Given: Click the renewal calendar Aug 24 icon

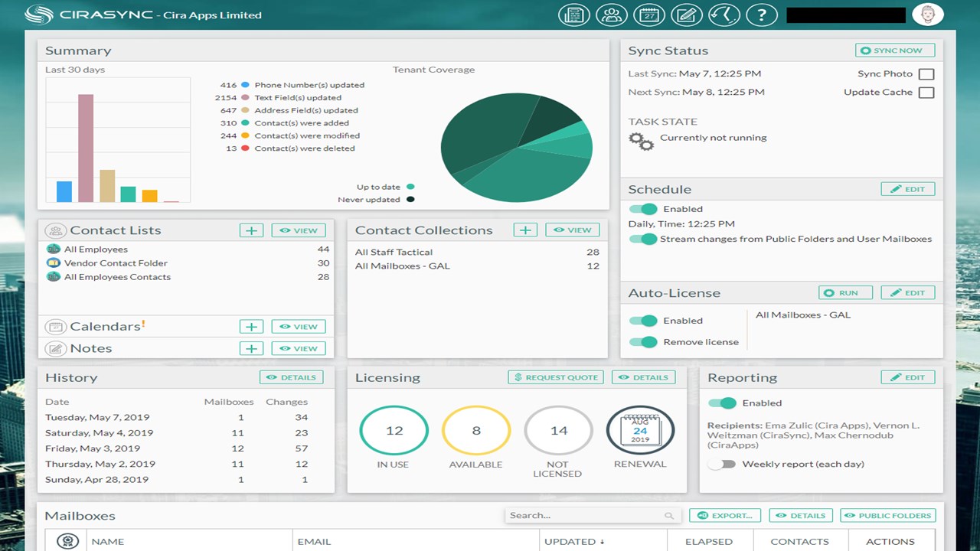Looking at the screenshot, I should coord(640,431).
